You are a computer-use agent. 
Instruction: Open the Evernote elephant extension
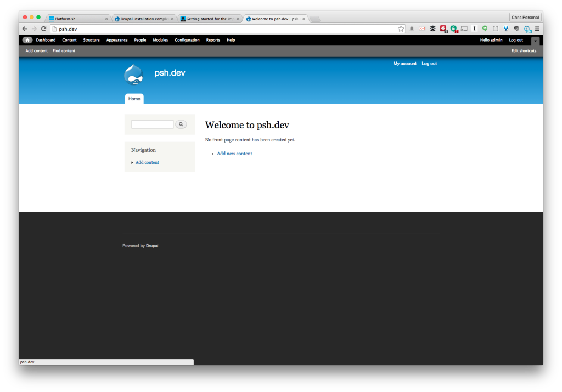point(516,29)
